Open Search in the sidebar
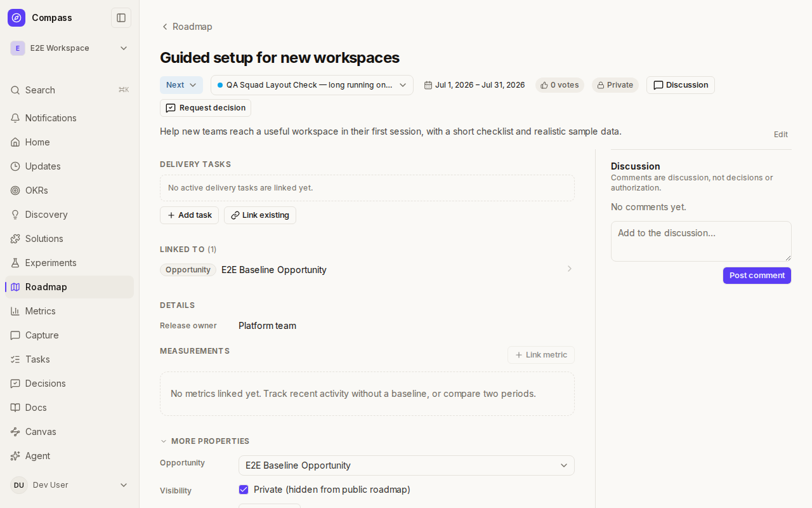This screenshot has width=812, height=508. point(69,90)
